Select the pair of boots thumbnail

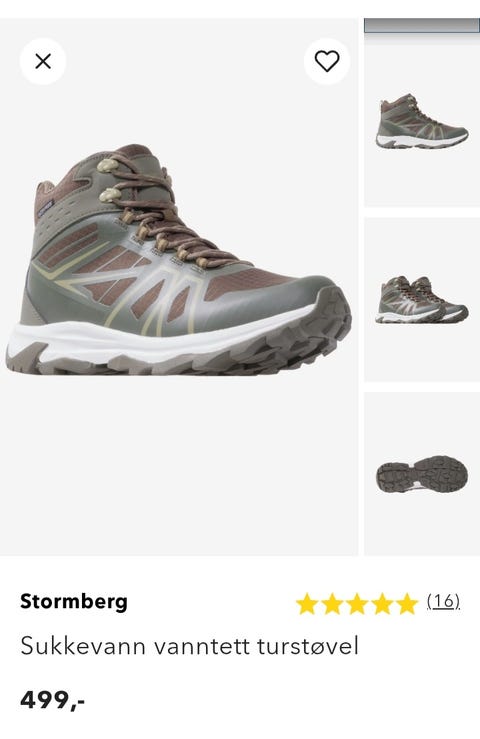pos(422,299)
